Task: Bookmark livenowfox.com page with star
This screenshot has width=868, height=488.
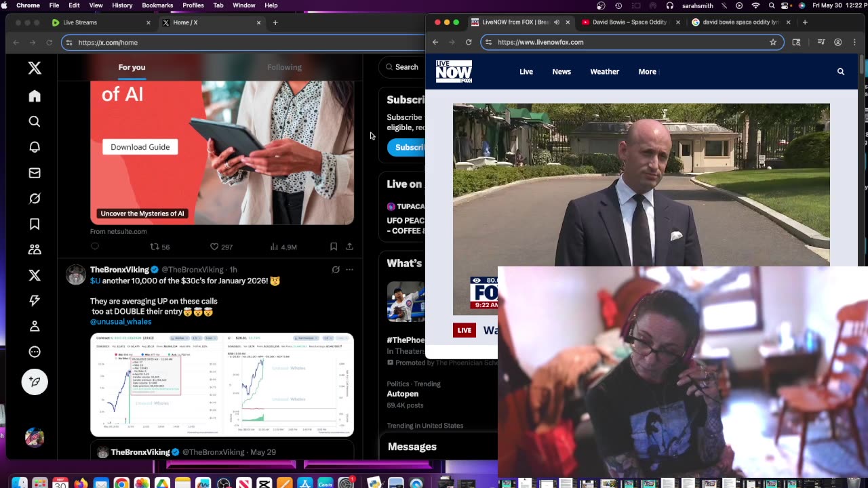Action: pyautogui.click(x=772, y=42)
